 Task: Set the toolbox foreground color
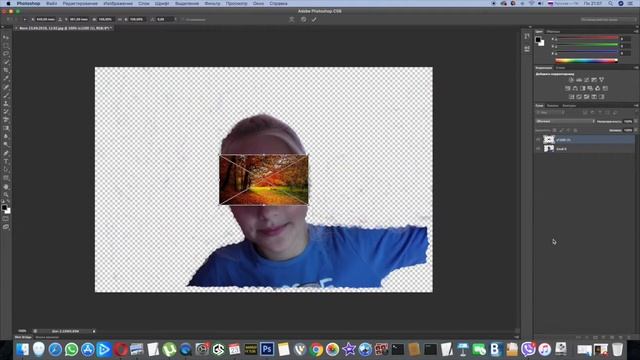point(4,208)
